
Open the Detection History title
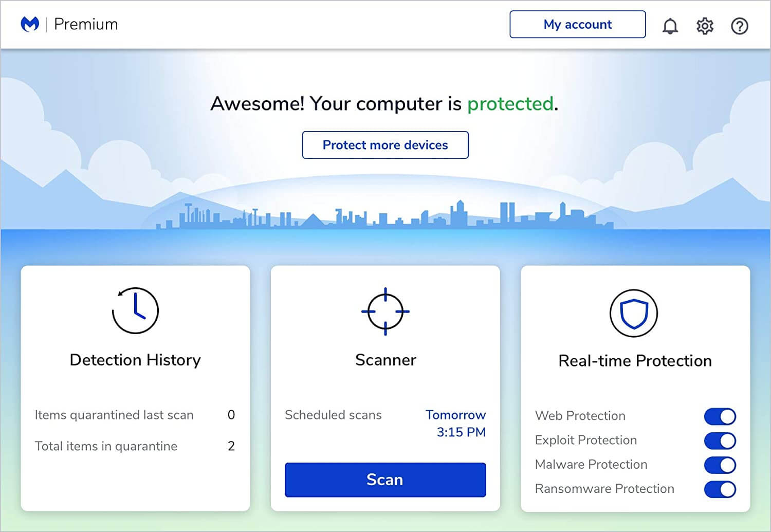tap(135, 360)
